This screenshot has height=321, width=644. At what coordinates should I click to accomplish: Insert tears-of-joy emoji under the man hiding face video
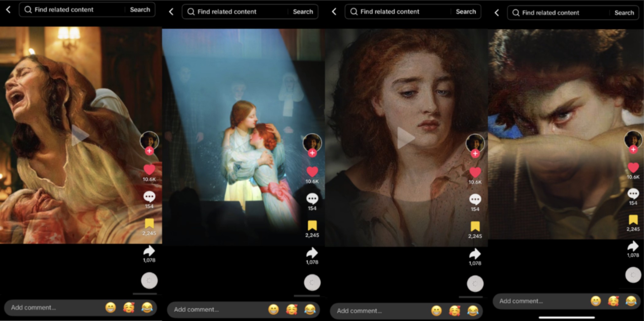coord(631,301)
